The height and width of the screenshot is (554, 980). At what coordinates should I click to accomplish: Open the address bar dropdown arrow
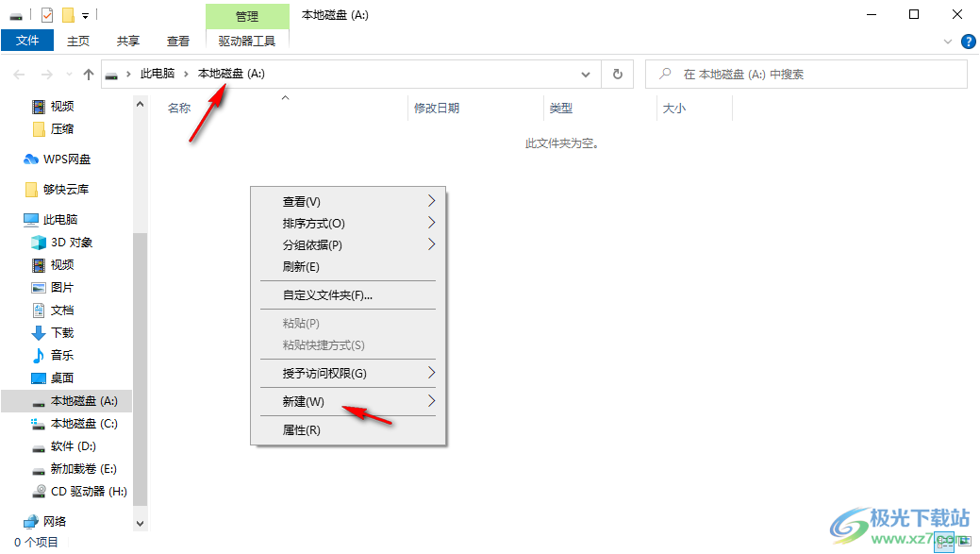[x=586, y=74]
